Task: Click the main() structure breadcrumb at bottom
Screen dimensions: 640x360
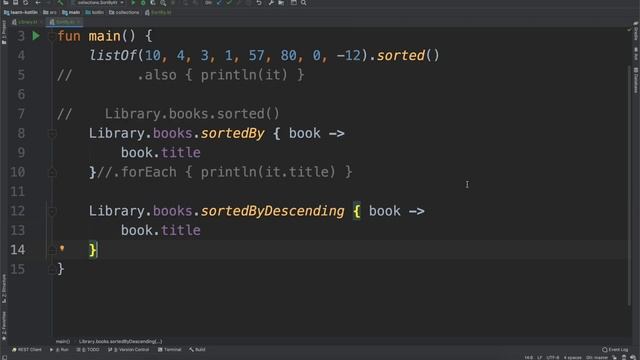Action: coord(63,342)
